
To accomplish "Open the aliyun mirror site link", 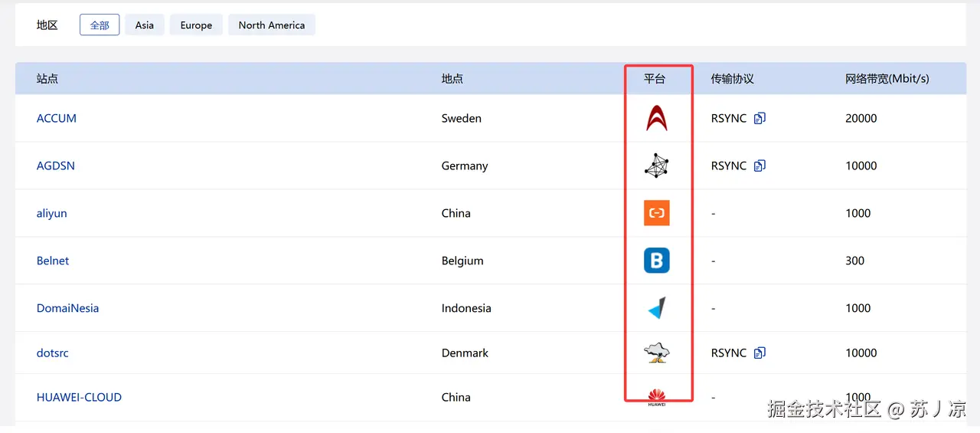I will click(52, 213).
